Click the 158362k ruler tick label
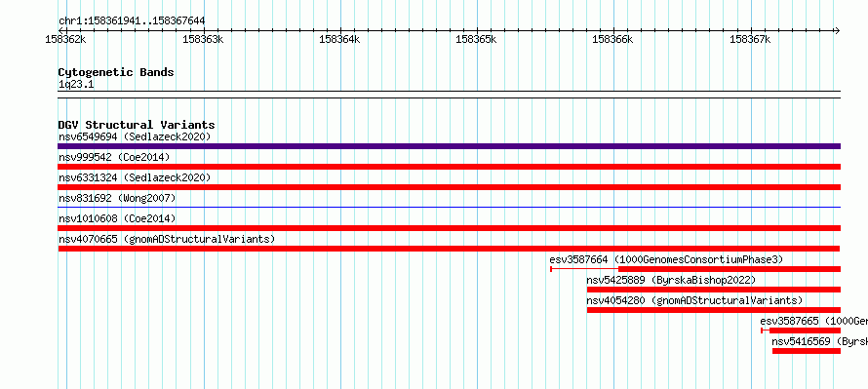 (x=66, y=39)
